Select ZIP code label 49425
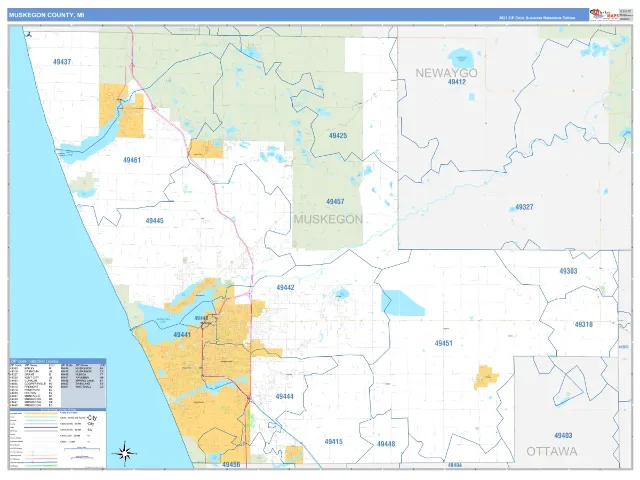This screenshot has width=640, height=480. (338, 136)
